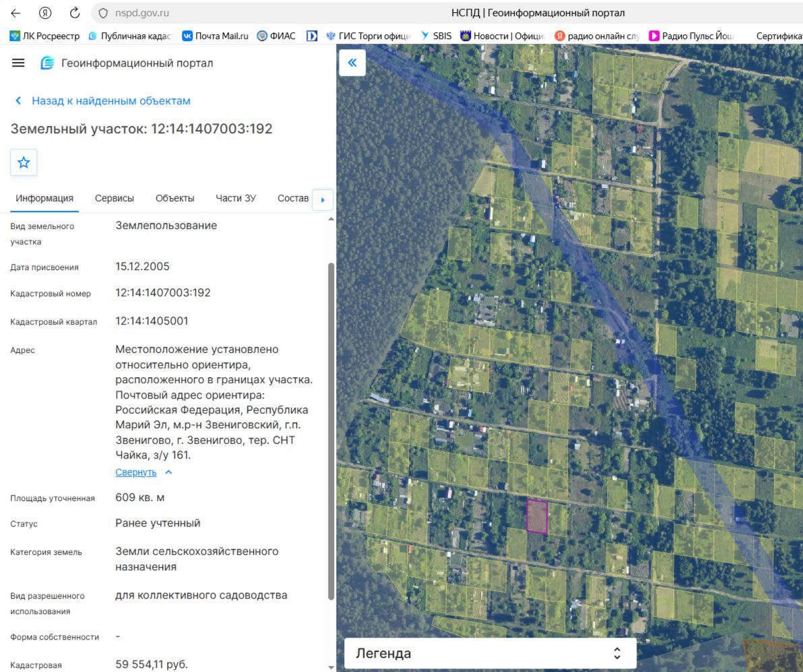
Task: Expand the Легенда panel
Action: (490, 653)
